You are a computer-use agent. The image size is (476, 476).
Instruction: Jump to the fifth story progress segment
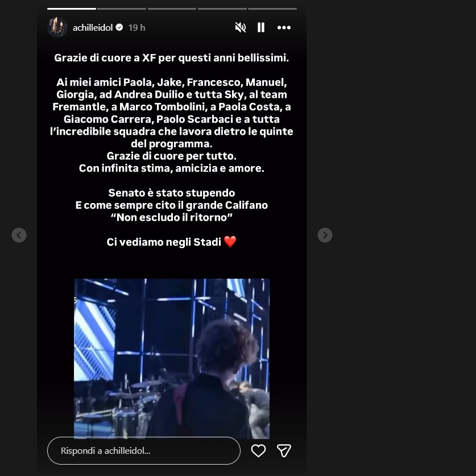tap(272, 9)
